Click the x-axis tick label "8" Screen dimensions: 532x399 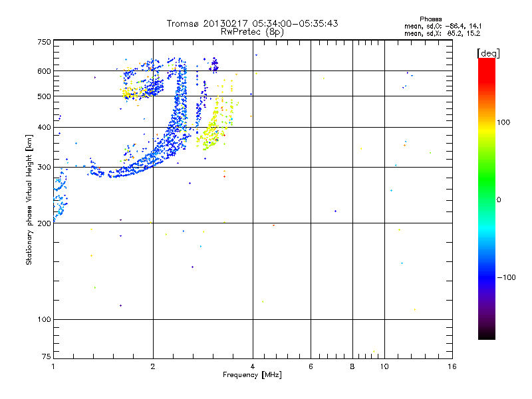pyautogui.click(x=352, y=366)
